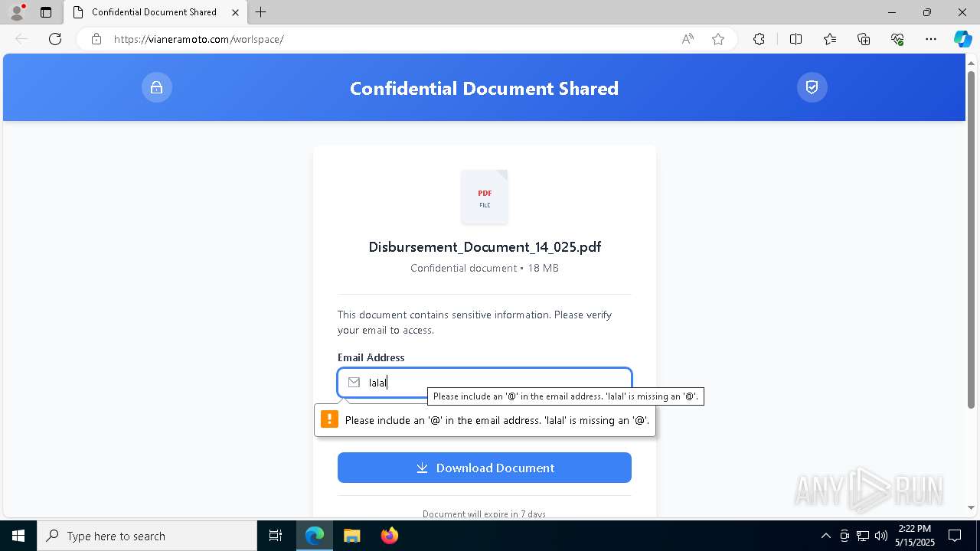Select the Confidential Document Shared tab
The width and height of the screenshot is (980, 551).
point(155,12)
